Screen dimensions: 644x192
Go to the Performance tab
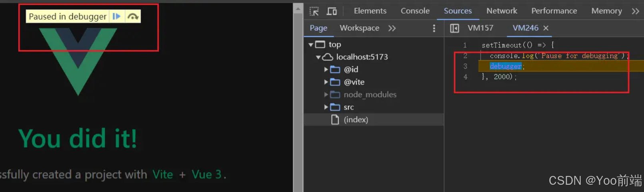pyautogui.click(x=554, y=11)
